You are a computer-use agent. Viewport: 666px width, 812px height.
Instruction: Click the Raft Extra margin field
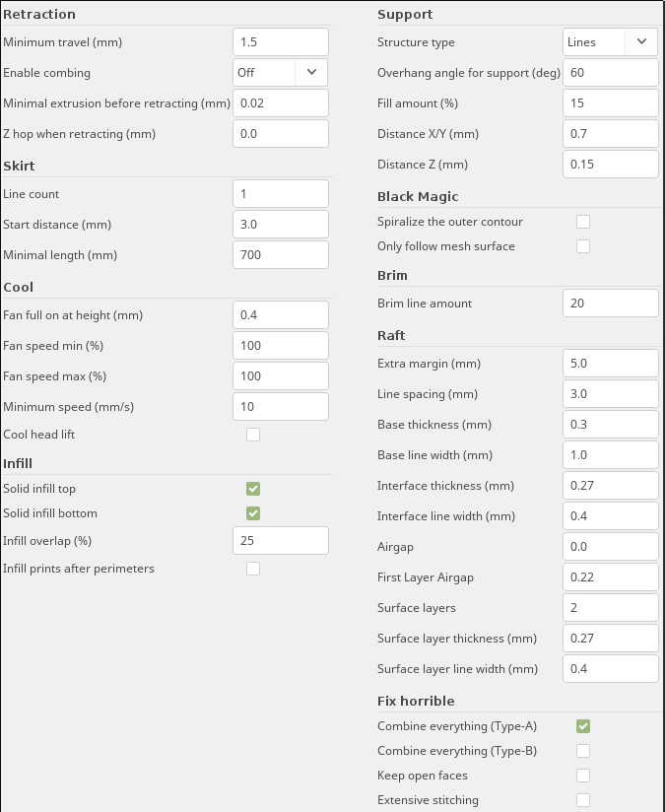pyautogui.click(x=610, y=364)
